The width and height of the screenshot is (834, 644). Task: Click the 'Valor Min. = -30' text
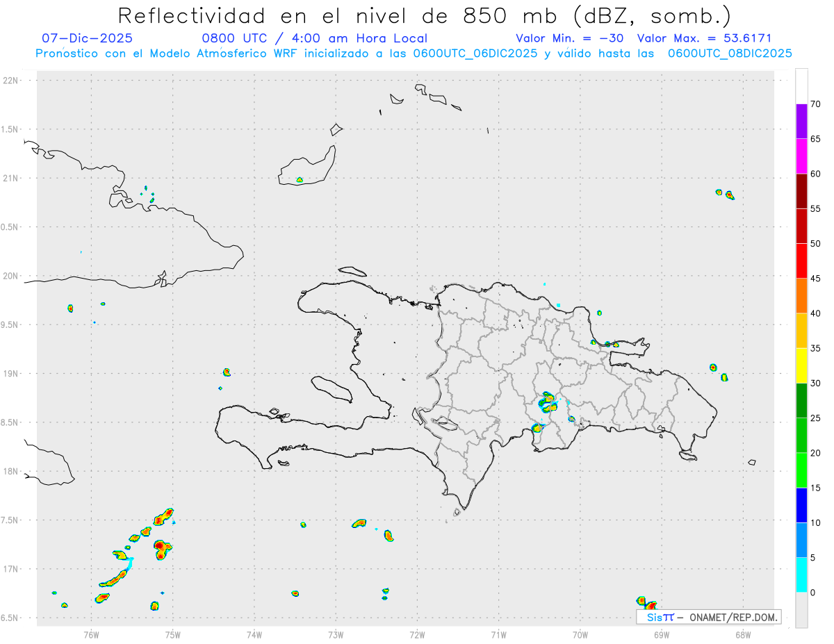coord(569,39)
